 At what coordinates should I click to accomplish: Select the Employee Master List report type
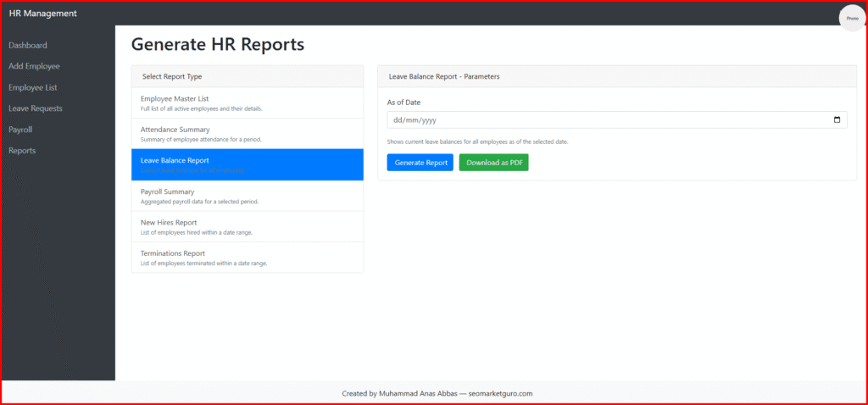tap(247, 103)
